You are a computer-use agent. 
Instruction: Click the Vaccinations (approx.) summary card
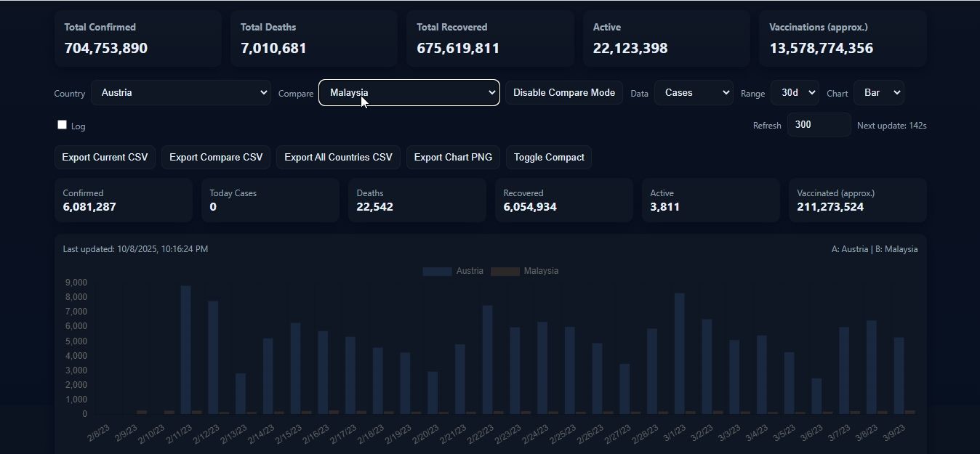tap(842, 38)
